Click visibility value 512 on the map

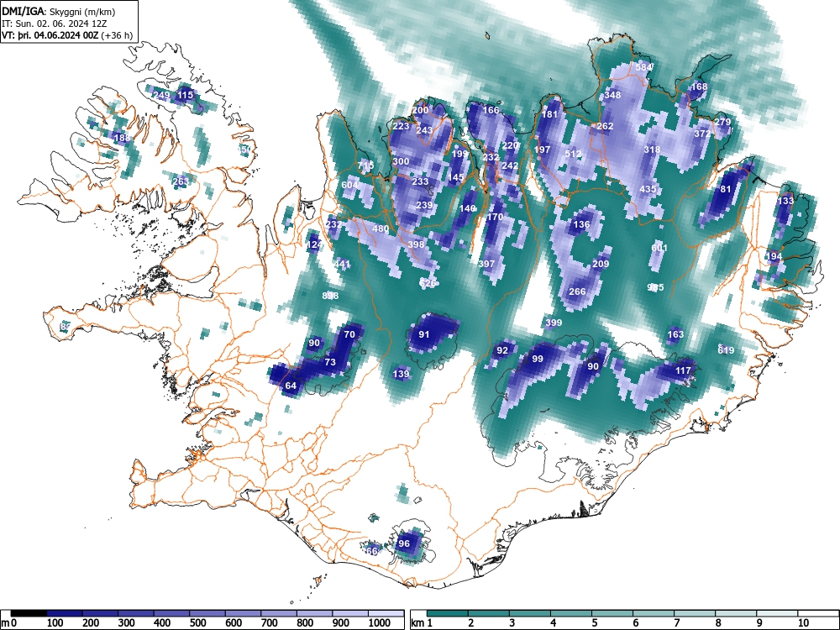click(573, 154)
